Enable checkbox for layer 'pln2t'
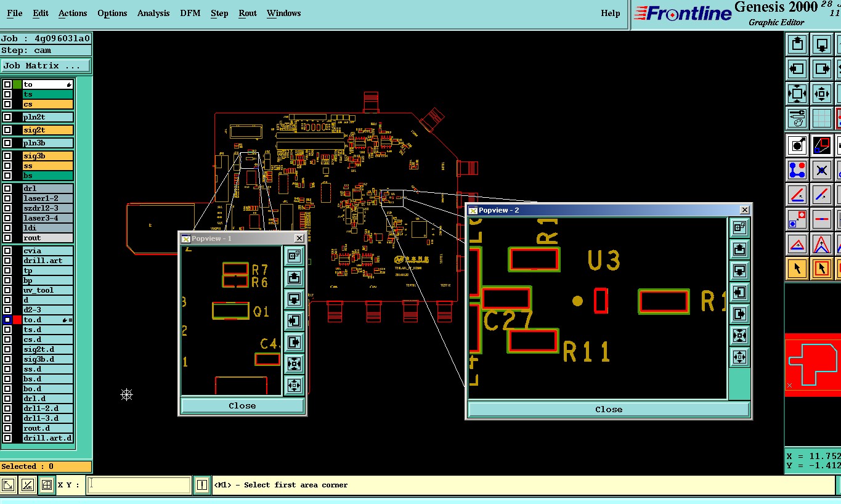 pos(7,117)
